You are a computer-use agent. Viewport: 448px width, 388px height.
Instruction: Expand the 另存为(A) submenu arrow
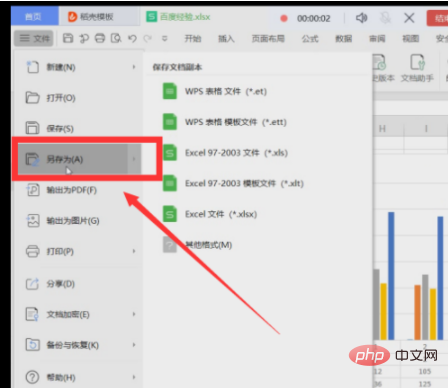pyautogui.click(x=134, y=159)
